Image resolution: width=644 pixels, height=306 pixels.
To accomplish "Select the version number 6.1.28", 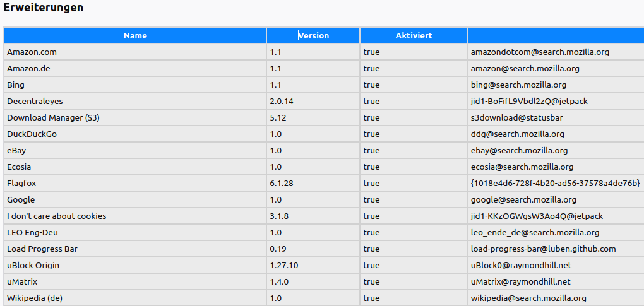I will point(282,184).
